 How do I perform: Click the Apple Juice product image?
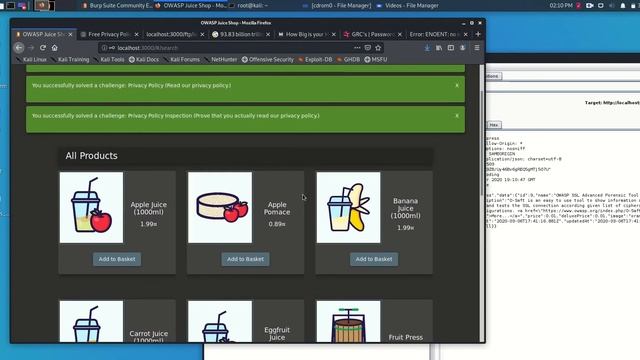[91, 207]
